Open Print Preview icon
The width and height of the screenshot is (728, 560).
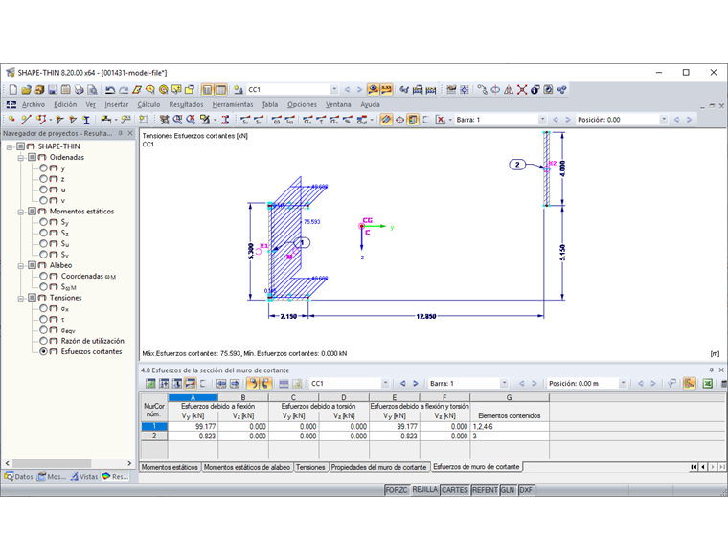[92, 90]
